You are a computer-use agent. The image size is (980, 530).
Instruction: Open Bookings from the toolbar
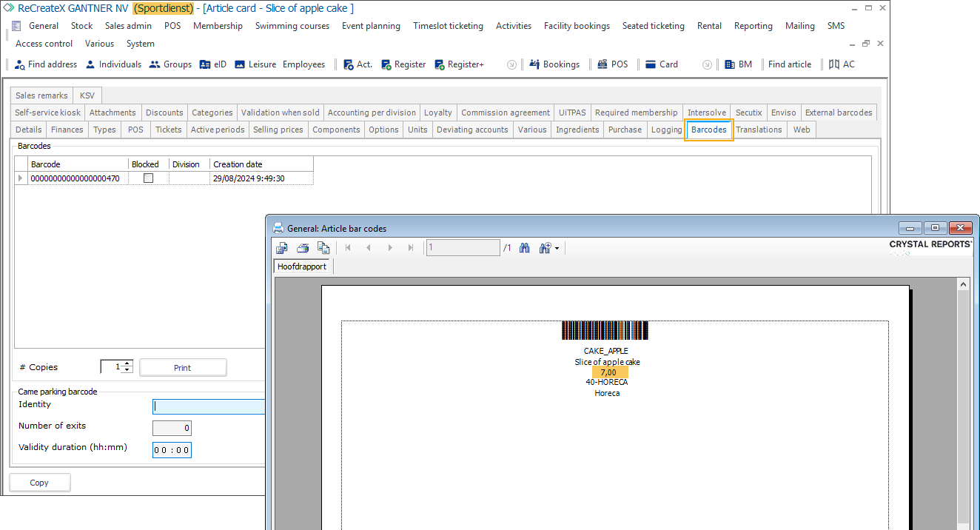pyautogui.click(x=534, y=64)
